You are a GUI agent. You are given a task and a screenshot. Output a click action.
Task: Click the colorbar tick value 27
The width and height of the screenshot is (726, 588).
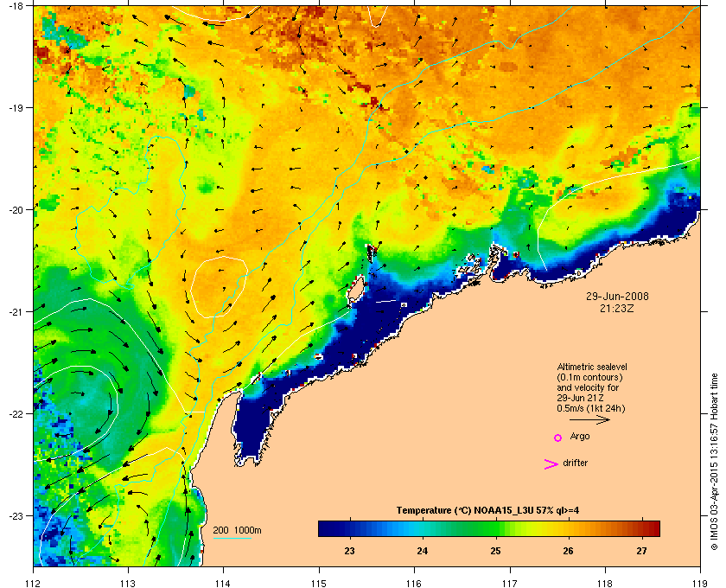pyautogui.click(x=641, y=551)
